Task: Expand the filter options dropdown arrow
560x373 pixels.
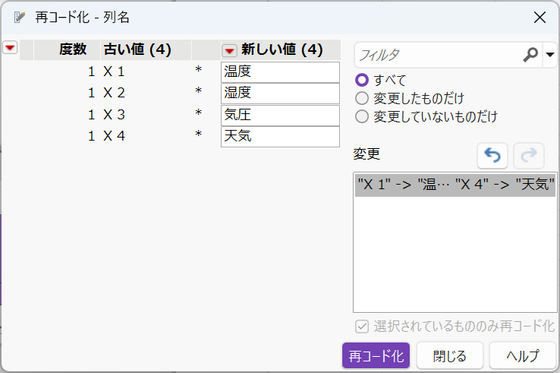Action: click(x=550, y=55)
